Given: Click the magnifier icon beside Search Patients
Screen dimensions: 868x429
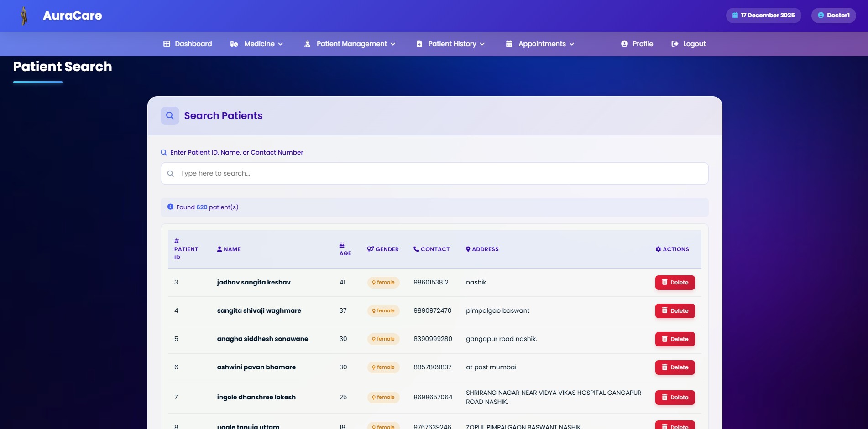Looking at the screenshot, I should pos(170,116).
